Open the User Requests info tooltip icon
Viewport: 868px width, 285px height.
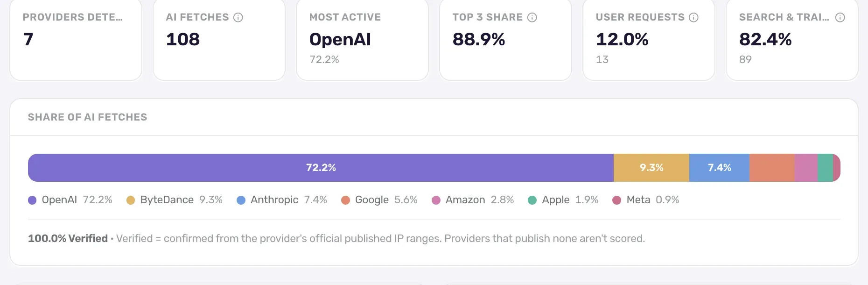click(693, 18)
